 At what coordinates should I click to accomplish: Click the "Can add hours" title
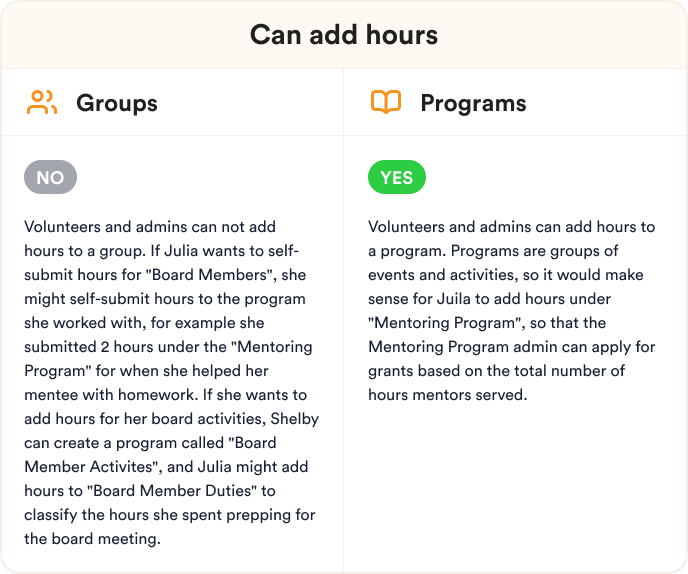(x=344, y=35)
